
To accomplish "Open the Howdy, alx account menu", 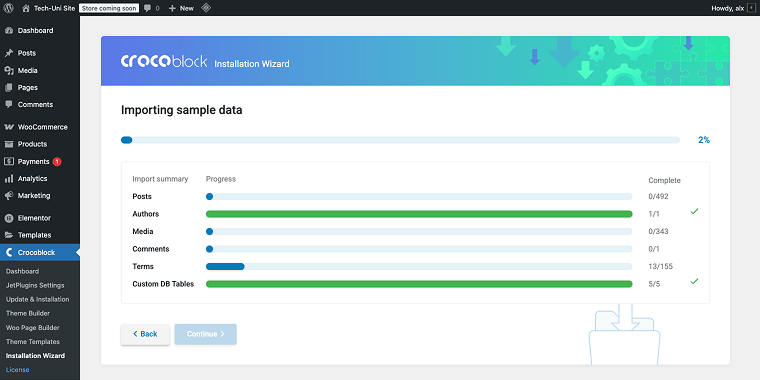I will point(733,8).
